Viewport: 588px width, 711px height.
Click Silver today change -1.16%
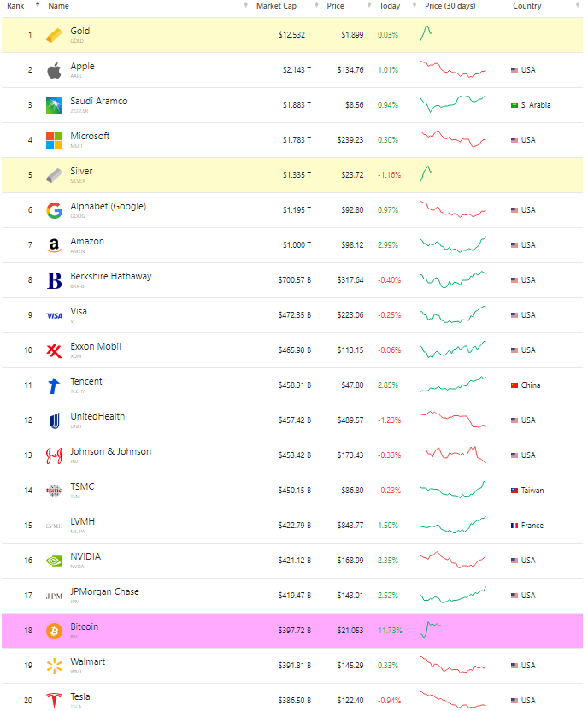[x=390, y=175]
